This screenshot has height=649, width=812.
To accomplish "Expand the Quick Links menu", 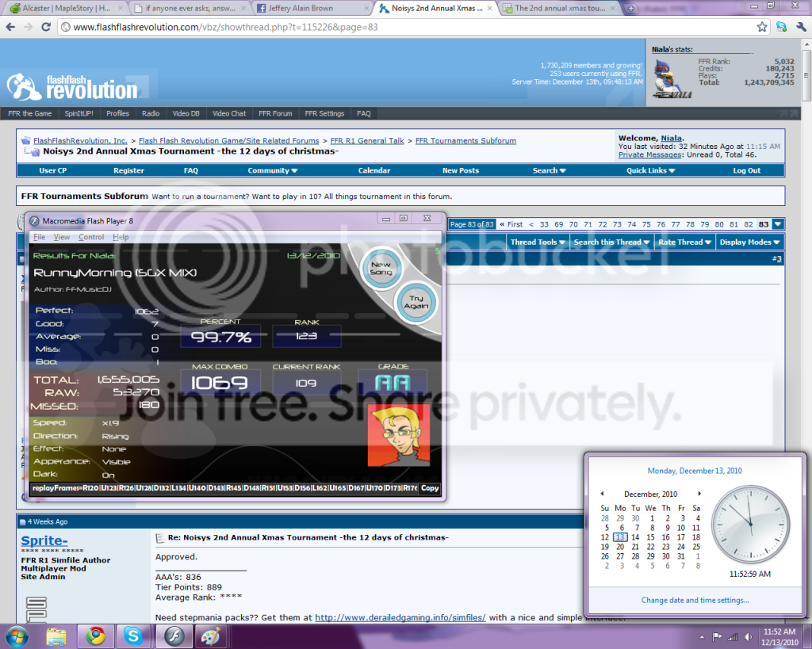I will pyautogui.click(x=650, y=170).
